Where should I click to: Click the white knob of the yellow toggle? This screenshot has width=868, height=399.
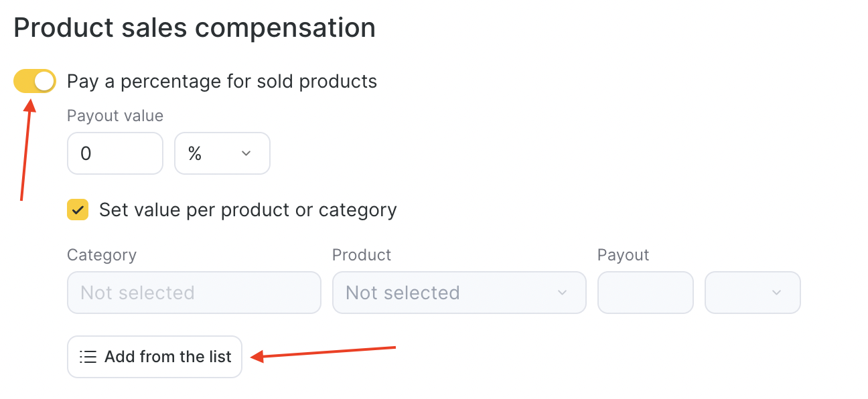(x=44, y=82)
